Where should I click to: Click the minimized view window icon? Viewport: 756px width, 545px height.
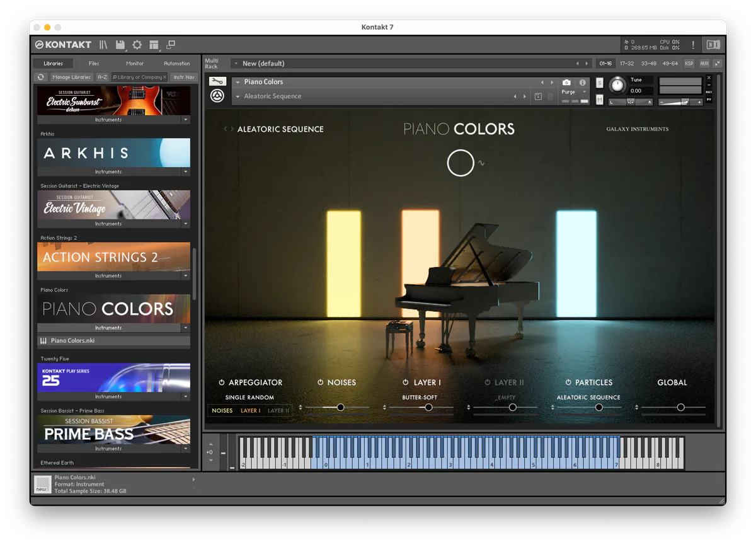[170, 45]
